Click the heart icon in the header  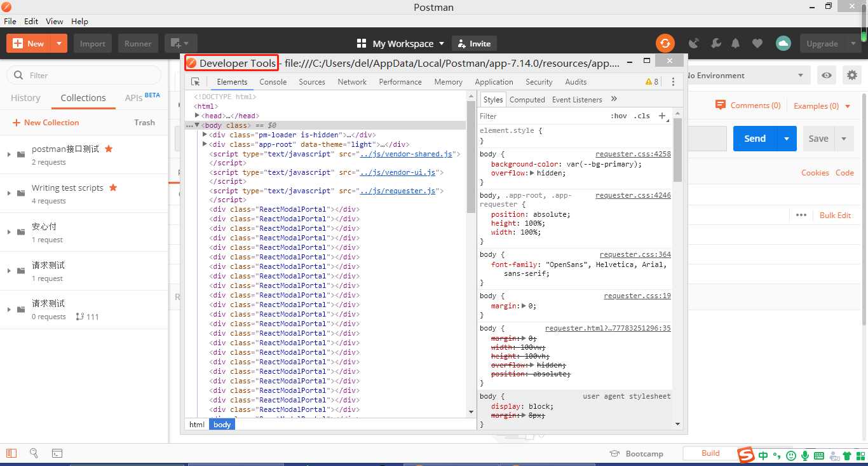pyautogui.click(x=757, y=43)
